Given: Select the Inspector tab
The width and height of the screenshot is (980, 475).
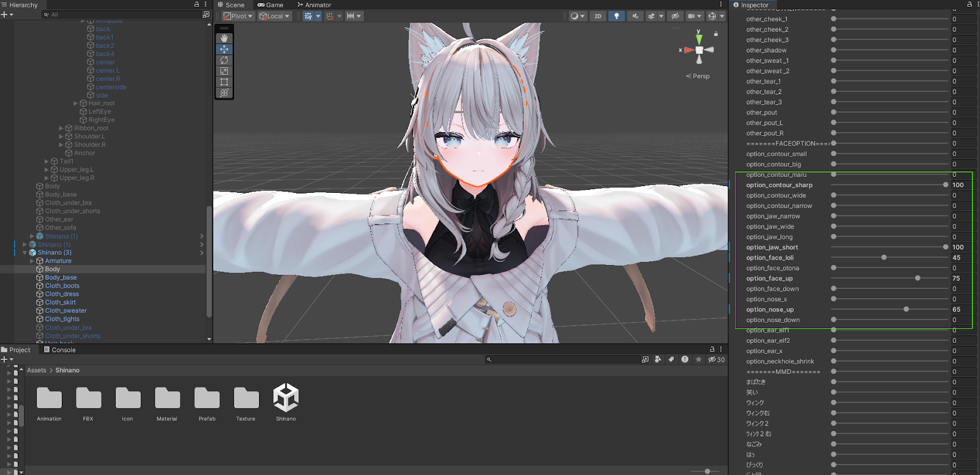Looking at the screenshot, I should (x=750, y=5).
